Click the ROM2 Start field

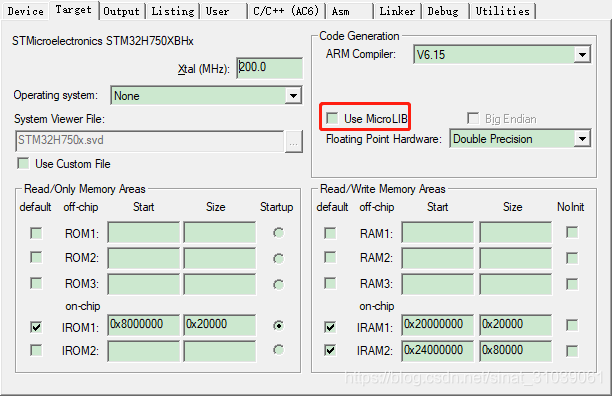tap(144, 258)
